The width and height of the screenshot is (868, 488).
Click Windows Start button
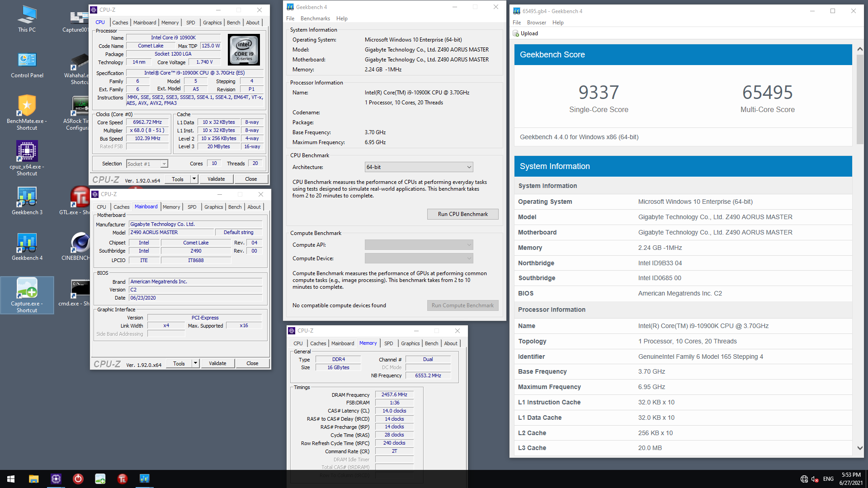click(11, 479)
